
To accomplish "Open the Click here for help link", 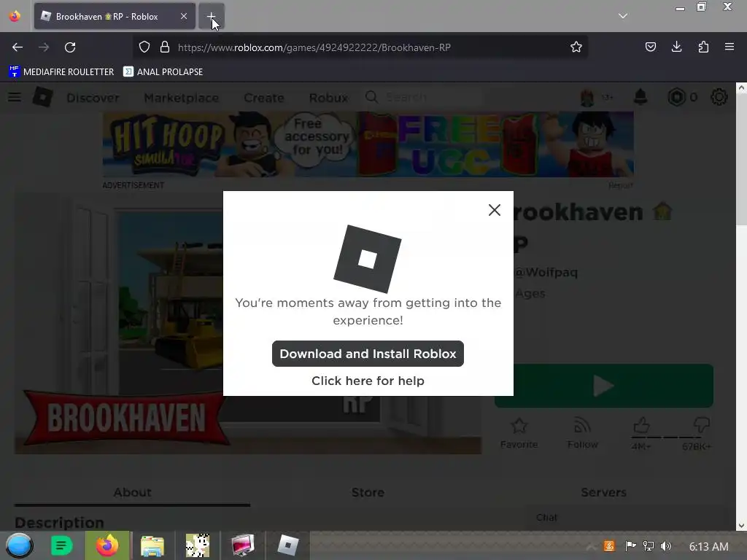I will [x=368, y=381].
